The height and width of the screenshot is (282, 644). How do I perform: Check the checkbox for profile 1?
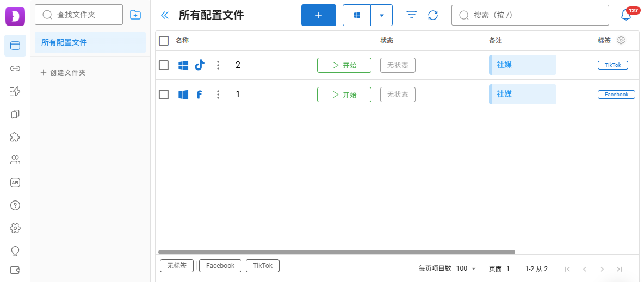(164, 95)
